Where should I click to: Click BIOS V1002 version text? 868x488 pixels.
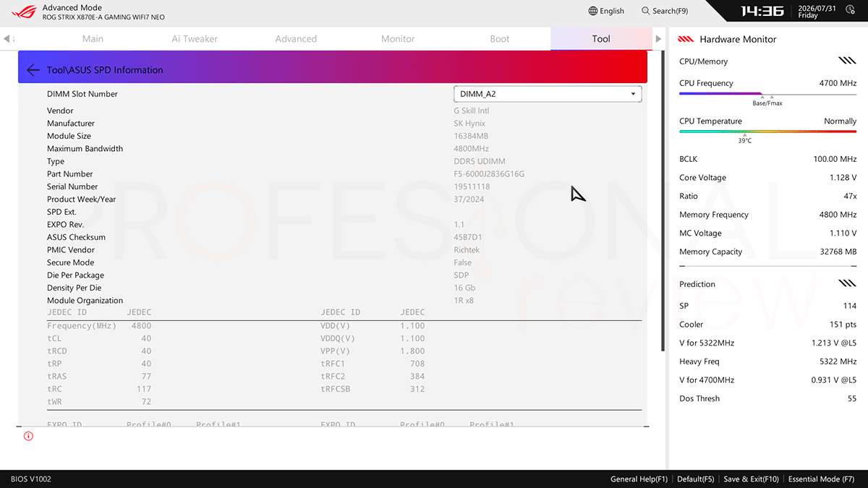[31, 479]
